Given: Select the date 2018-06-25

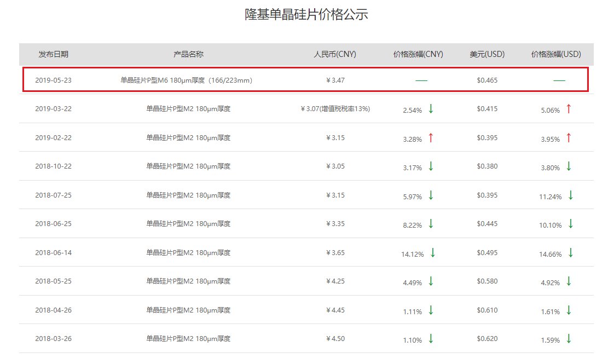Looking at the screenshot, I should pos(53,224).
